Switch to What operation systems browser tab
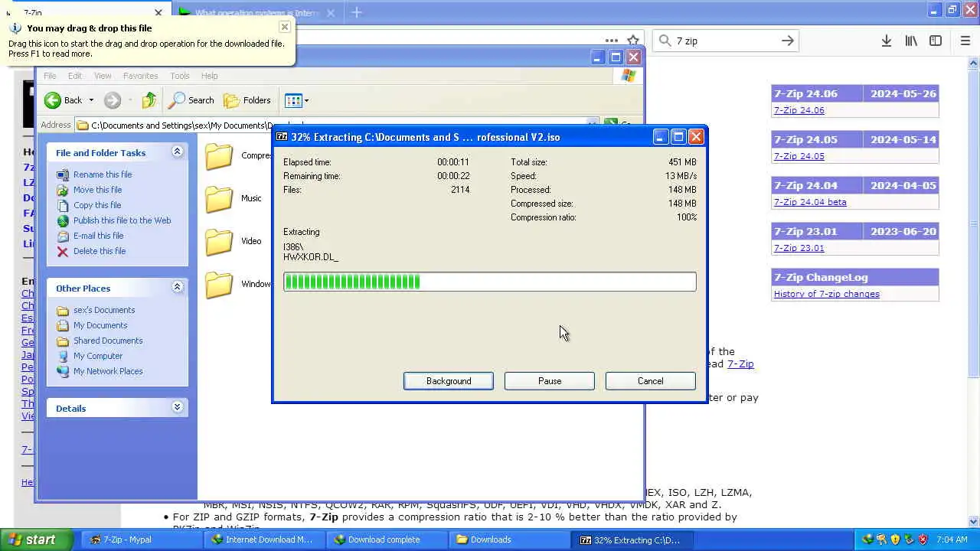This screenshot has height=551, width=980. (x=256, y=13)
